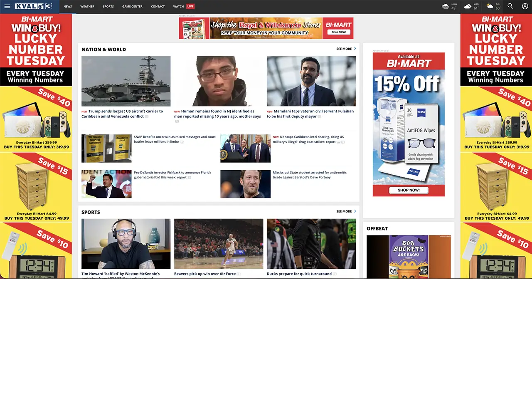This screenshot has width=532, height=416.
Task: Open the Beavers basketball game thumbnail
Action: click(219, 244)
